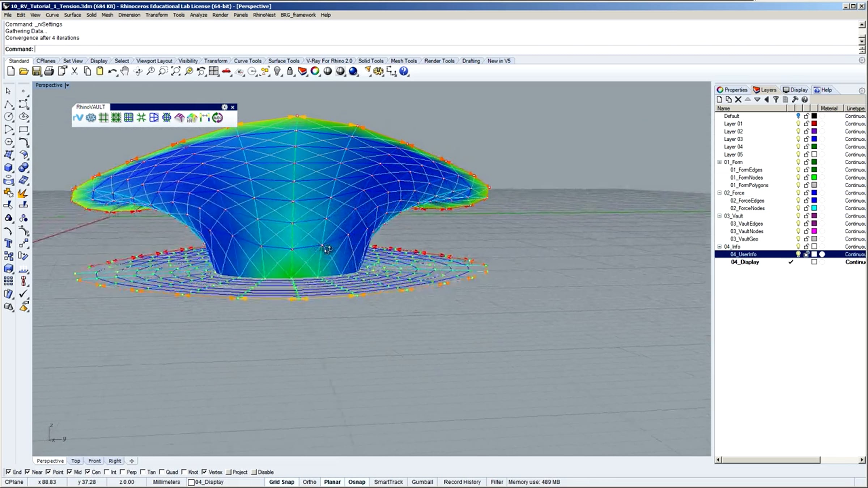Screen dimensions: 868x488
Task: Click the layer filter funnel icon
Action: coord(776,99)
